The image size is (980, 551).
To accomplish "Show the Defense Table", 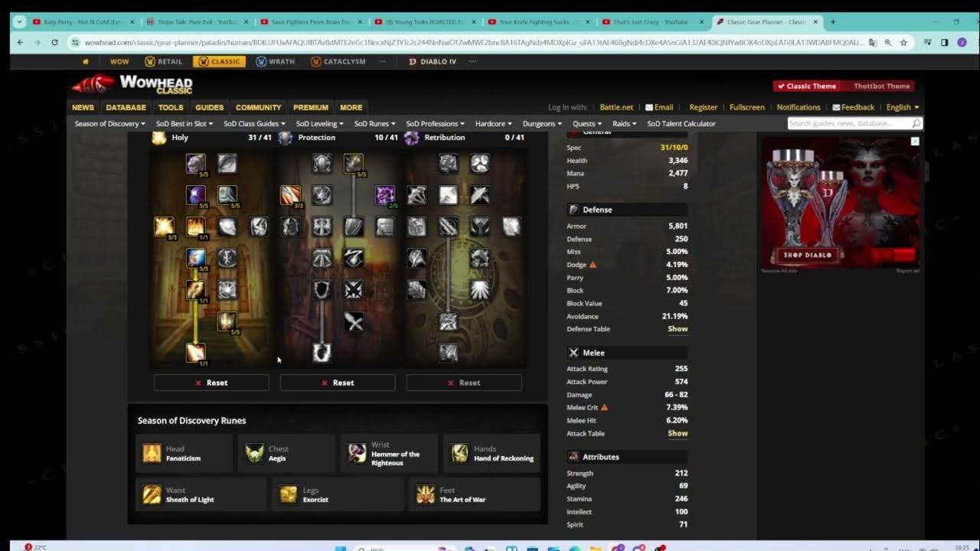I will [678, 329].
